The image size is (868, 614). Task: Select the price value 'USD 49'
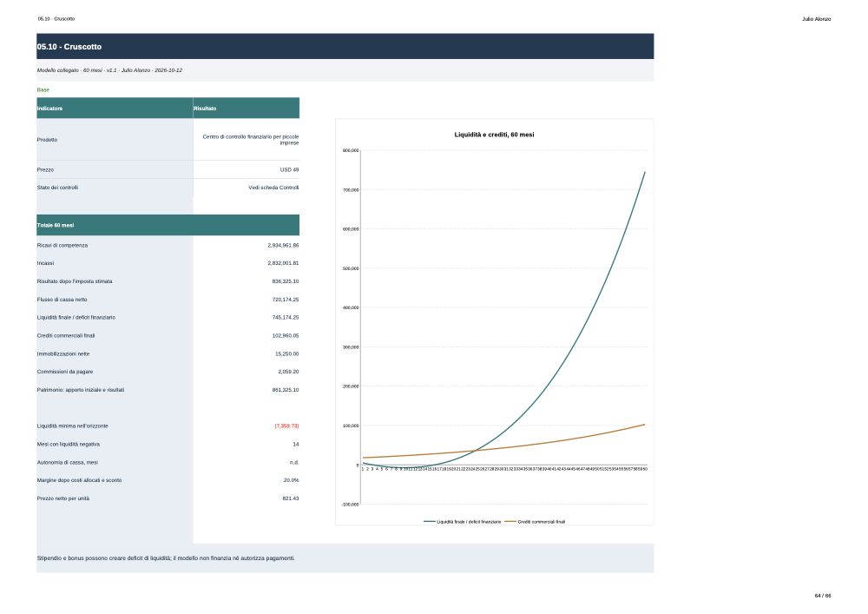(x=289, y=170)
